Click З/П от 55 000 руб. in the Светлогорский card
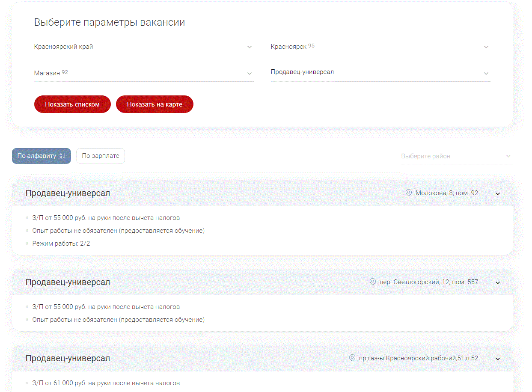532x392 pixels. click(x=106, y=307)
